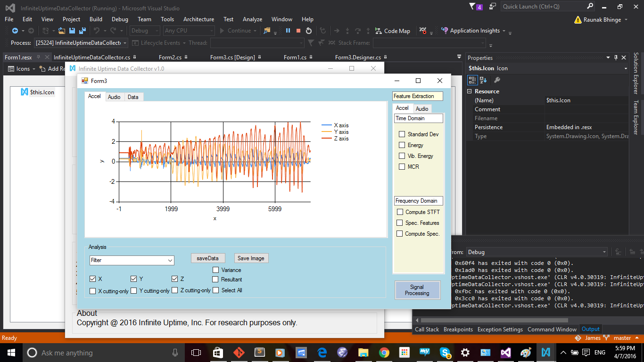Screen dimensions: 644x362
Task: Check the Compute STFT option
Action: point(400,212)
